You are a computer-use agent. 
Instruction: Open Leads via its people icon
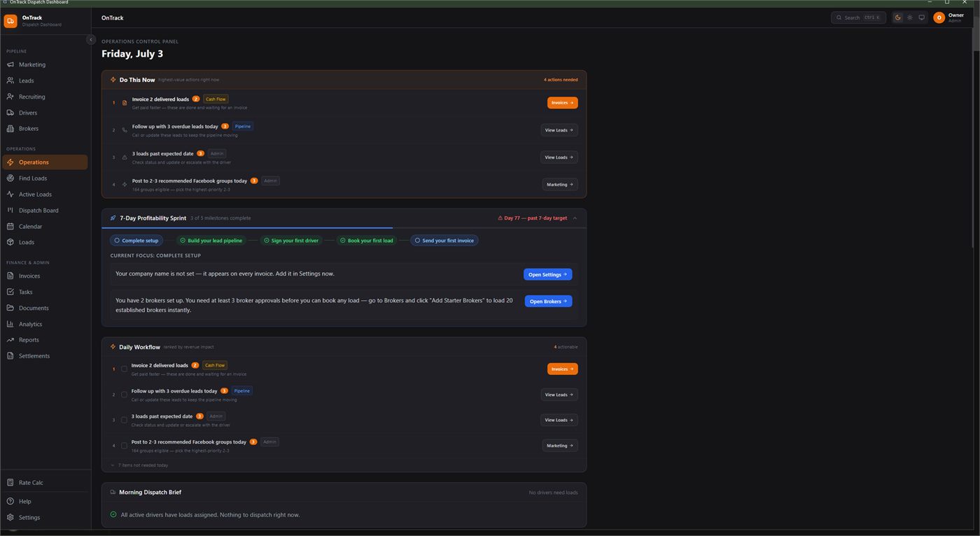10,80
